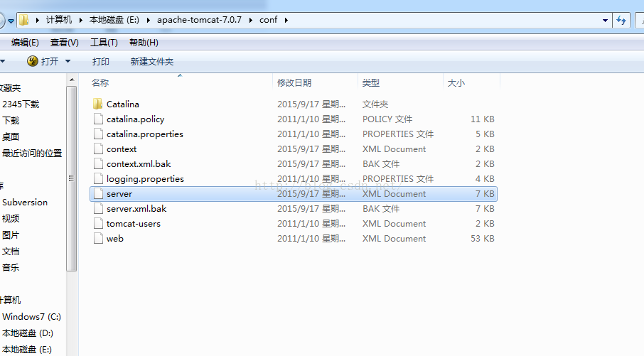Click the 新建文件夹 button

click(x=151, y=62)
